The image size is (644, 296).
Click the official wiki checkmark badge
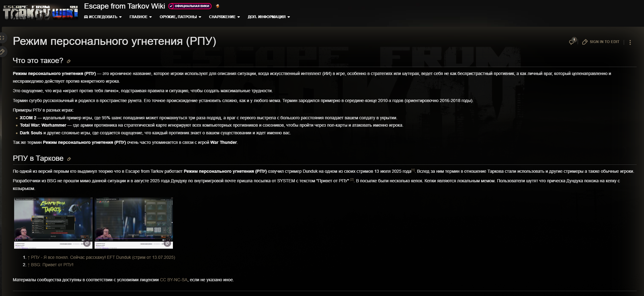point(190,6)
